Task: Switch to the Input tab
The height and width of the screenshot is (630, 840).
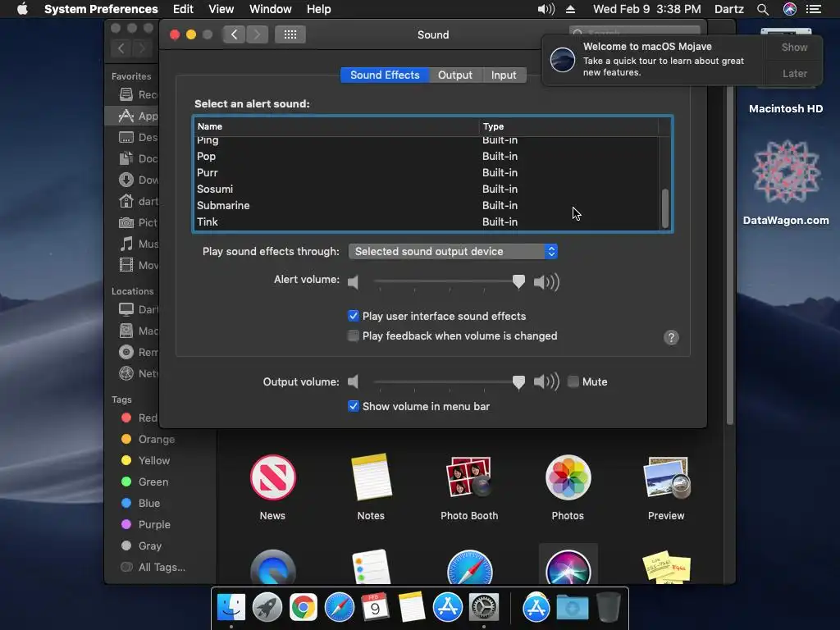Action: [x=504, y=75]
